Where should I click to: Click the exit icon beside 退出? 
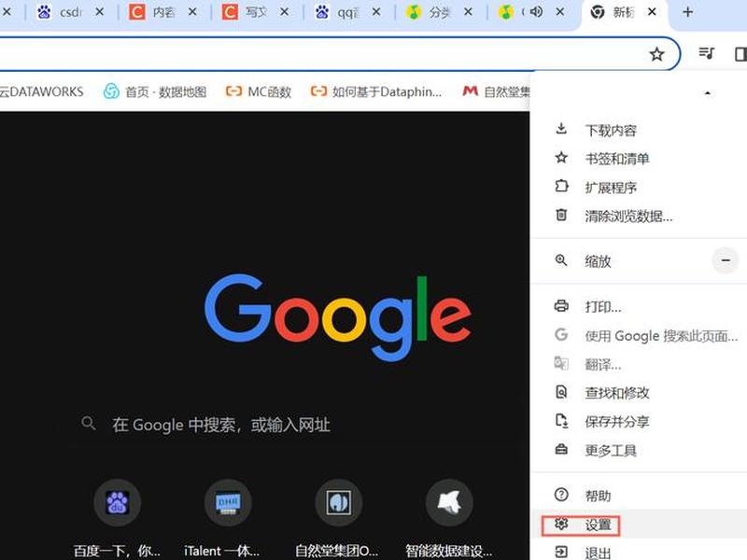(561, 552)
